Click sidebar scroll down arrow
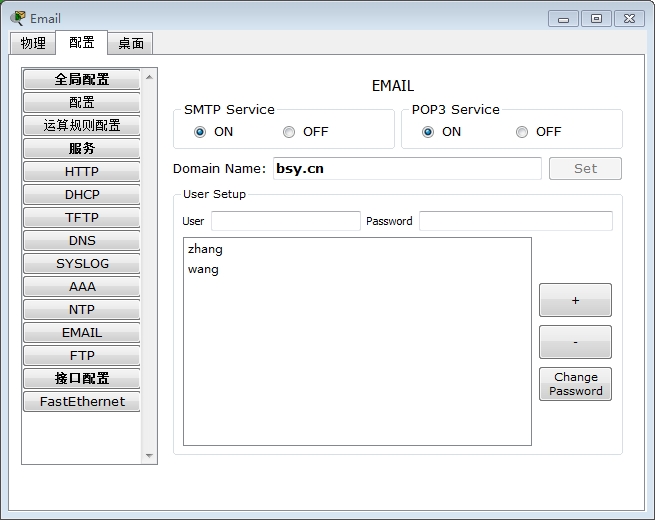Image resolution: width=655 pixels, height=520 pixels. click(149, 456)
